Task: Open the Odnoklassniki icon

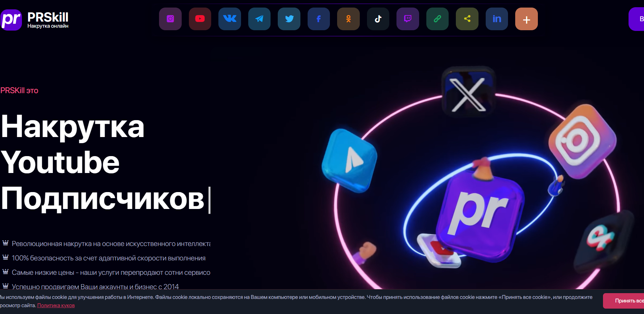Action: pyautogui.click(x=348, y=19)
